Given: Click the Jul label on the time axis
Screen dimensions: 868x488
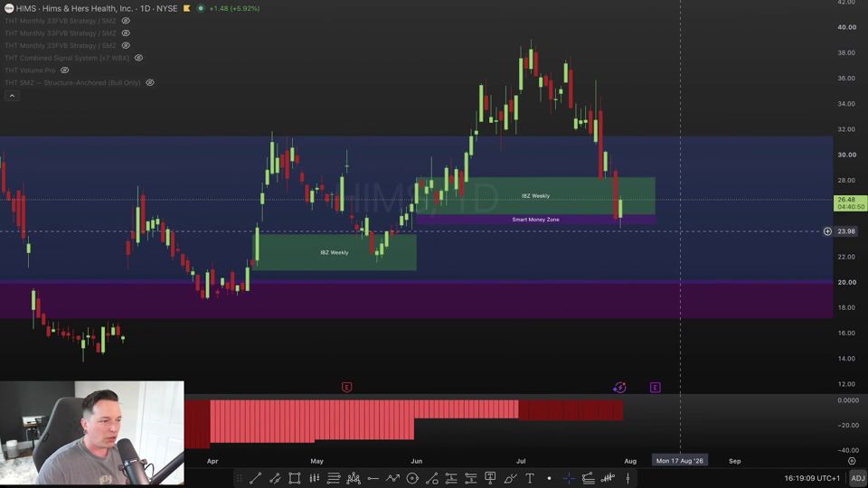Looking at the screenshot, I should click(521, 461).
